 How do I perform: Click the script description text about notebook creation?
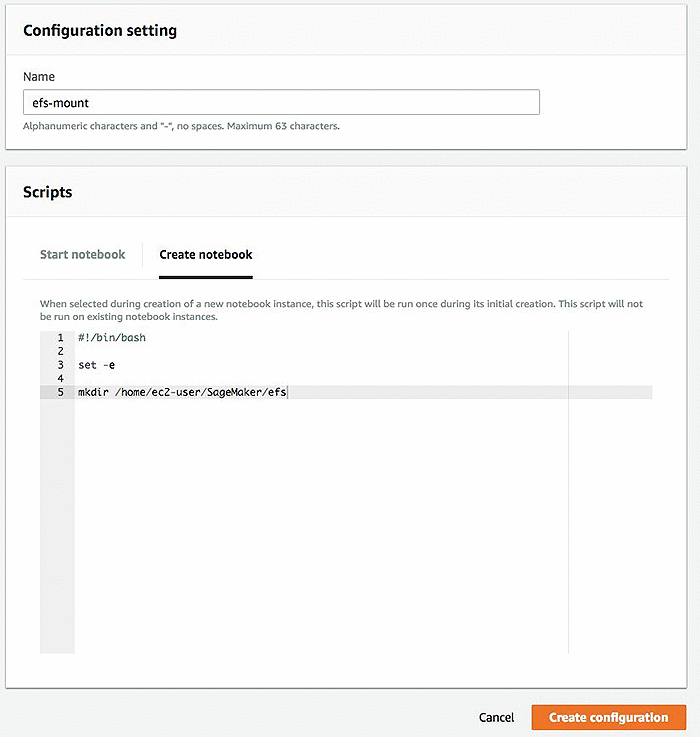[x=341, y=310]
